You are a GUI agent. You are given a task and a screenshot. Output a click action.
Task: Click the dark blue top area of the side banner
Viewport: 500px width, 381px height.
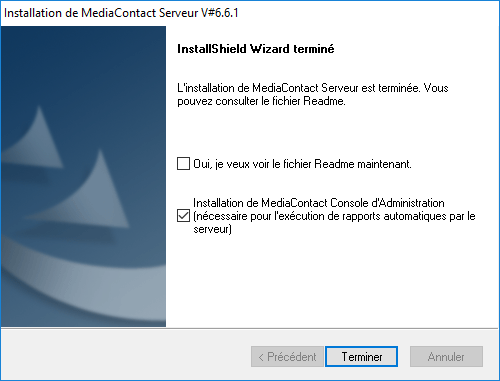(83, 57)
